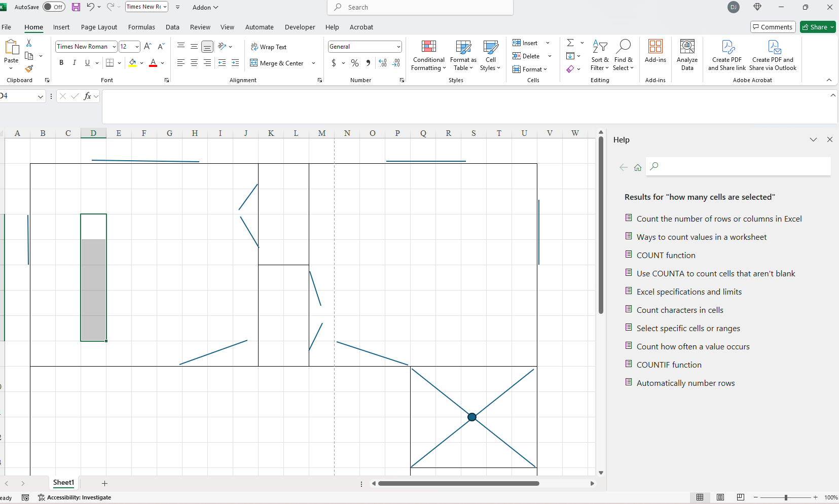The height and width of the screenshot is (504, 839).
Task: Click the Share button
Action: (818, 27)
